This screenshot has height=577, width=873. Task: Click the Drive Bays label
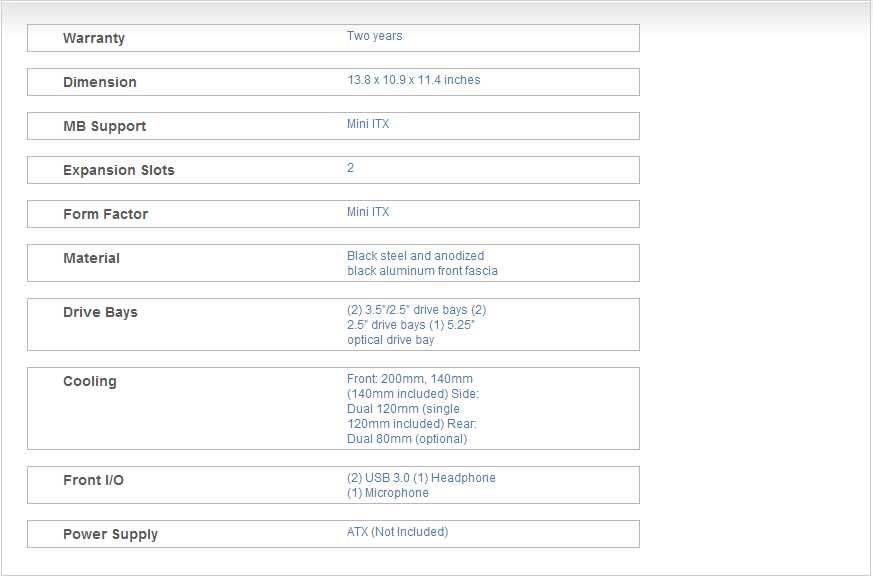coord(100,312)
